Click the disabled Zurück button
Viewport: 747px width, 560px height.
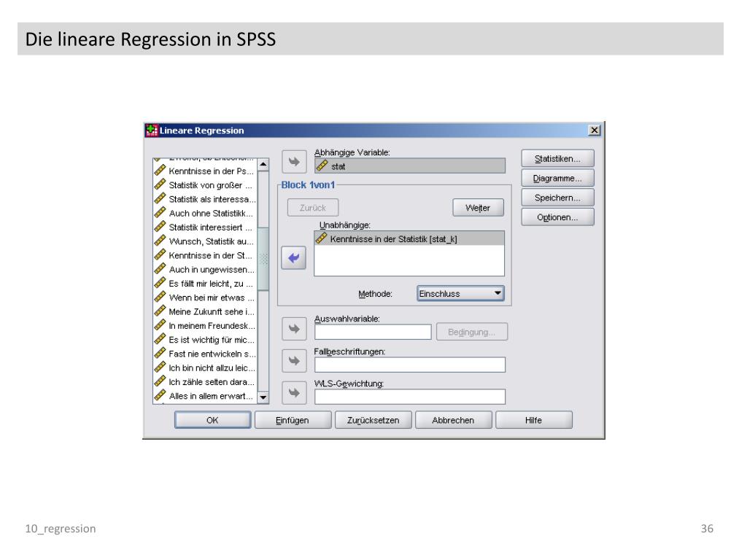click(x=313, y=208)
